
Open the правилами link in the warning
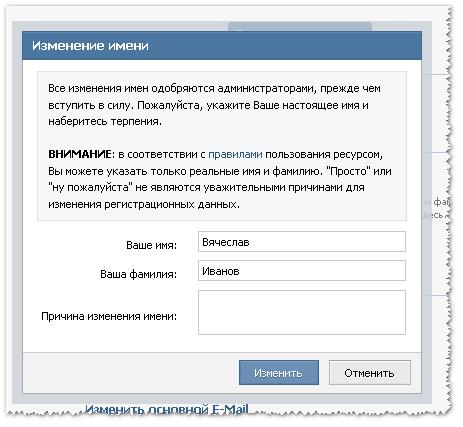point(235,155)
